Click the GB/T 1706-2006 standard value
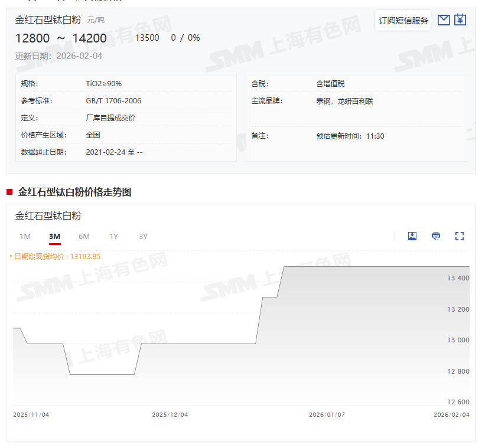Screen dimensions: 482x448 click(113, 101)
